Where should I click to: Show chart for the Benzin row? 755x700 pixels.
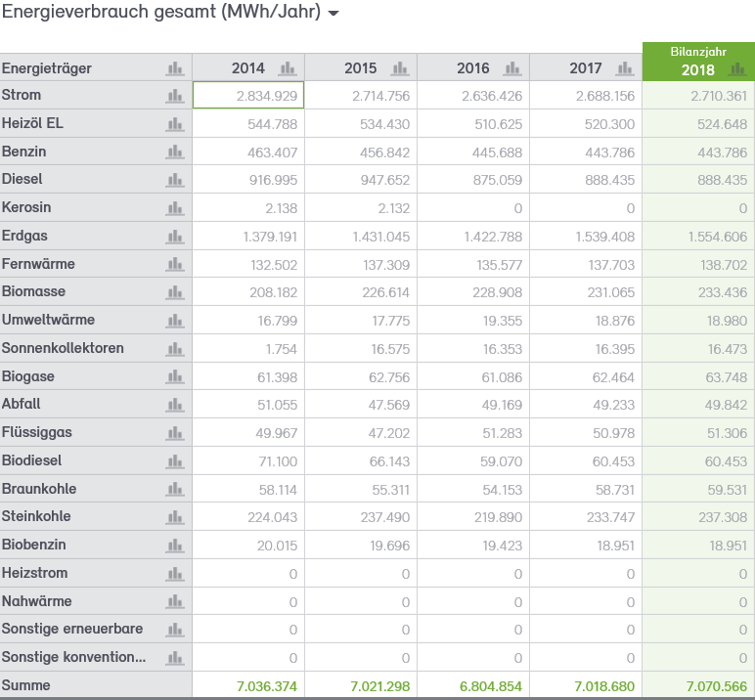[x=175, y=153]
